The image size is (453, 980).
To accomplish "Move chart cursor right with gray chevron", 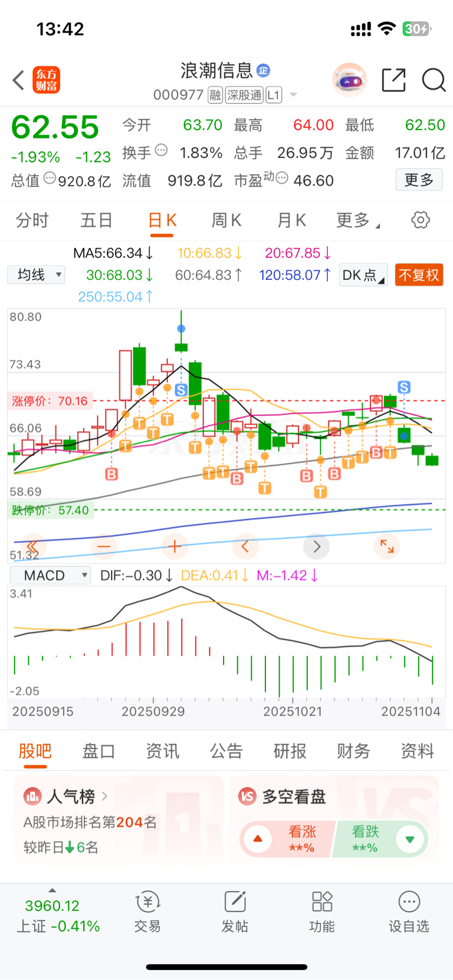I will click(317, 546).
